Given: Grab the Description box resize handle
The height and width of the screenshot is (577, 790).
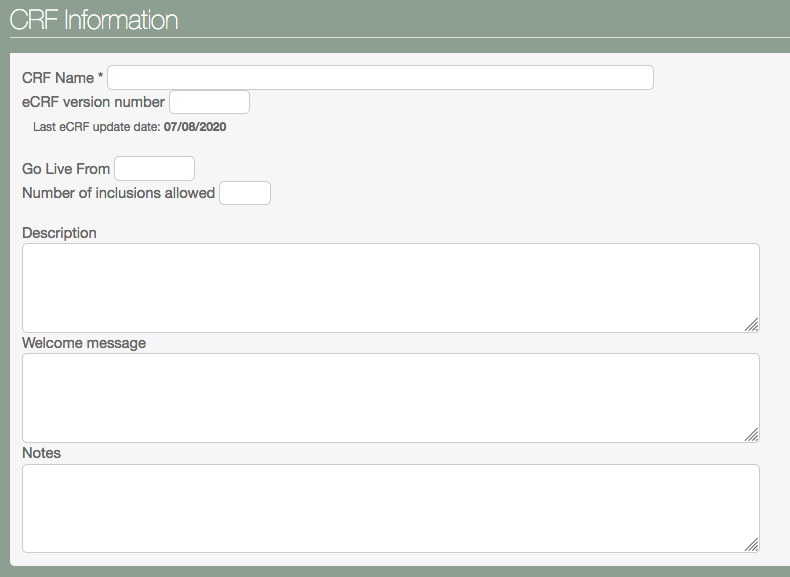Looking at the screenshot, I should 752,324.
